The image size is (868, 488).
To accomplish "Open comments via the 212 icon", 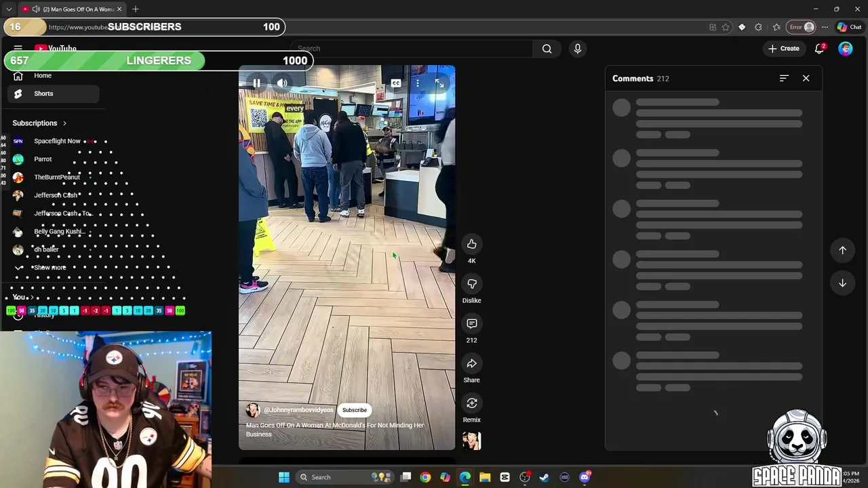I will click(472, 324).
